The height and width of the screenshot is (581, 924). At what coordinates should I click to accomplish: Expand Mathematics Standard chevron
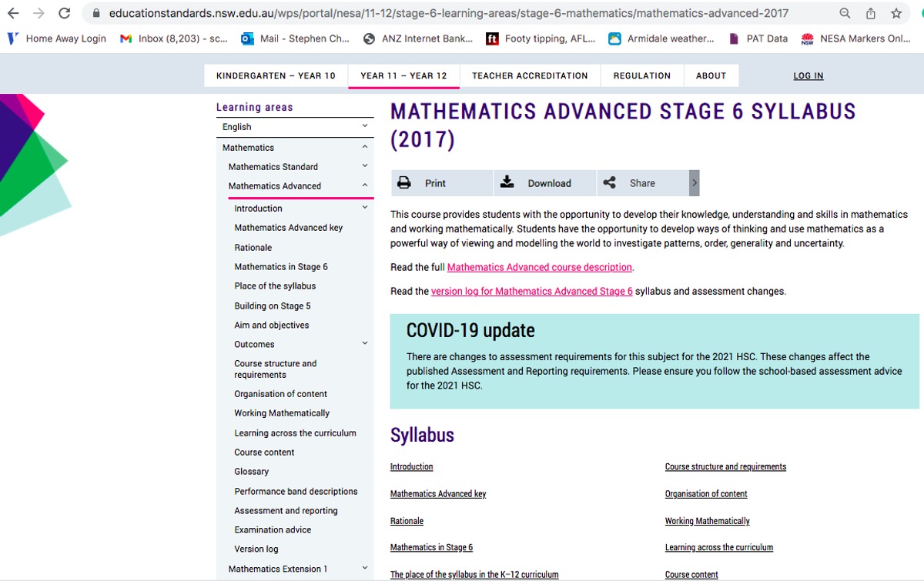(365, 166)
